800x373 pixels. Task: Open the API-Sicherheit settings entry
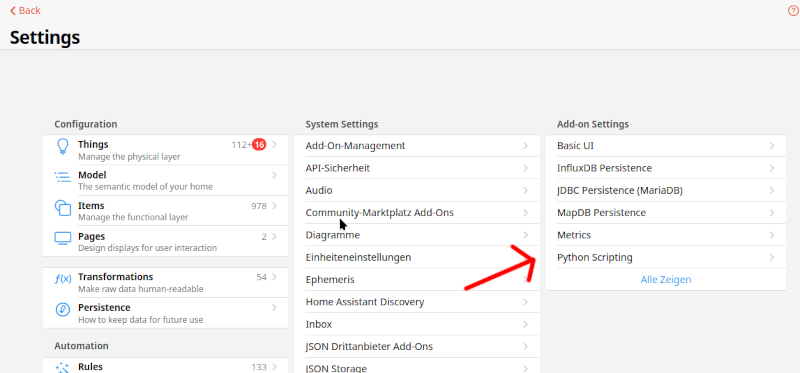417,168
